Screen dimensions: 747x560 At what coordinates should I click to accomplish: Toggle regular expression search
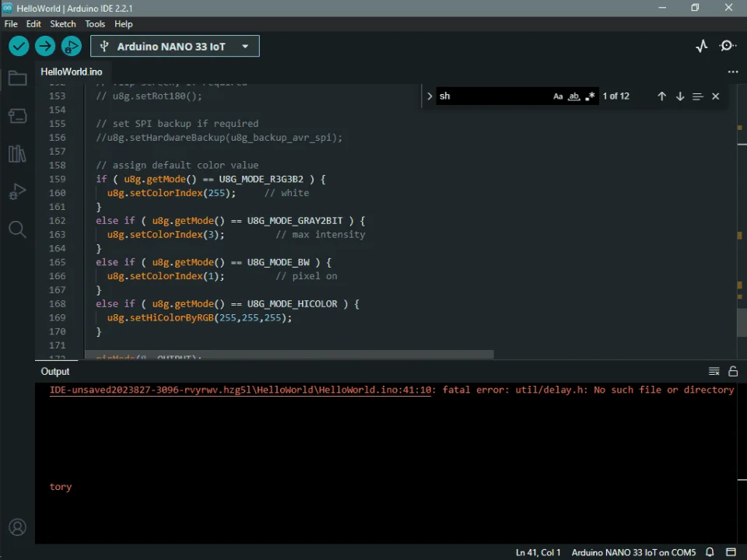pos(591,96)
